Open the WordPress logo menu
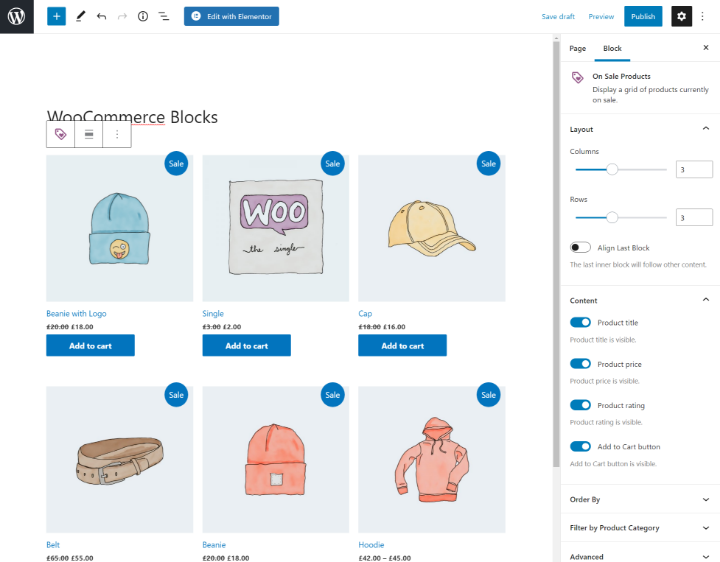The image size is (720, 562). coord(17,17)
